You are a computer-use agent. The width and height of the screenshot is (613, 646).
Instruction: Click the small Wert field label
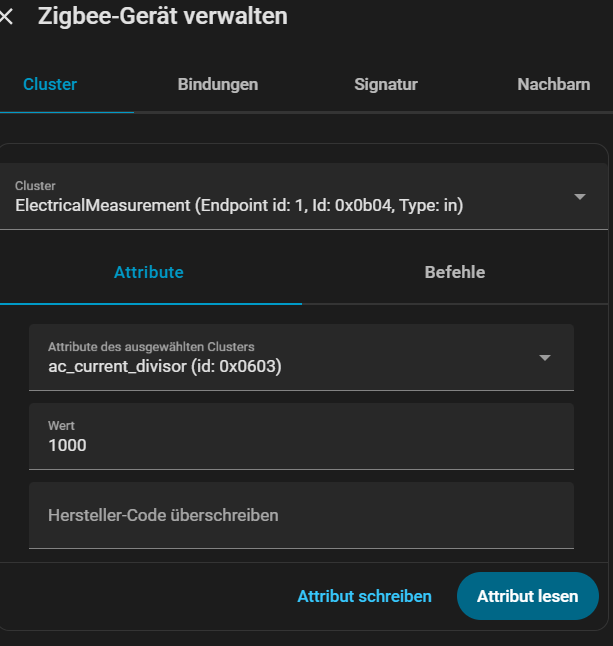tap(61, 425)
